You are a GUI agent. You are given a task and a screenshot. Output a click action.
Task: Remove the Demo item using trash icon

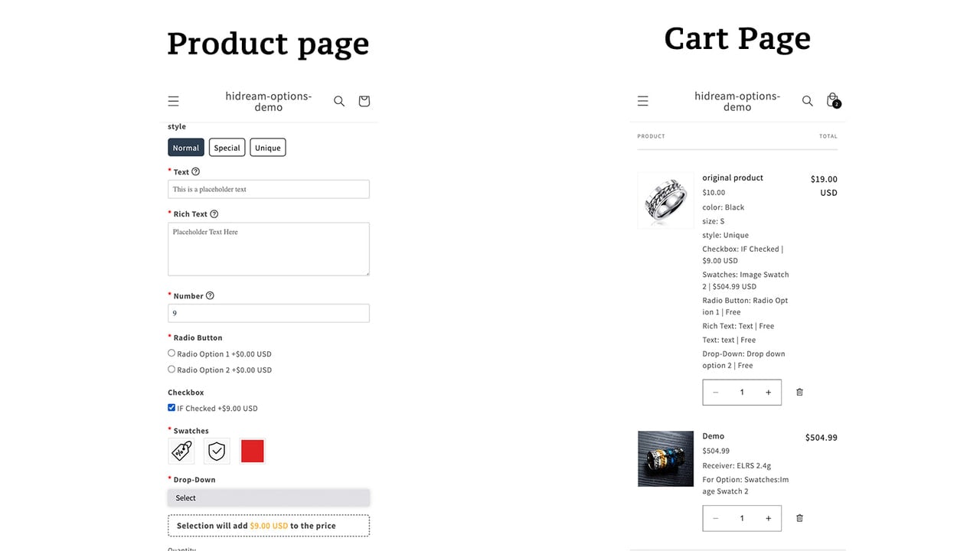[x=799, y=518]
